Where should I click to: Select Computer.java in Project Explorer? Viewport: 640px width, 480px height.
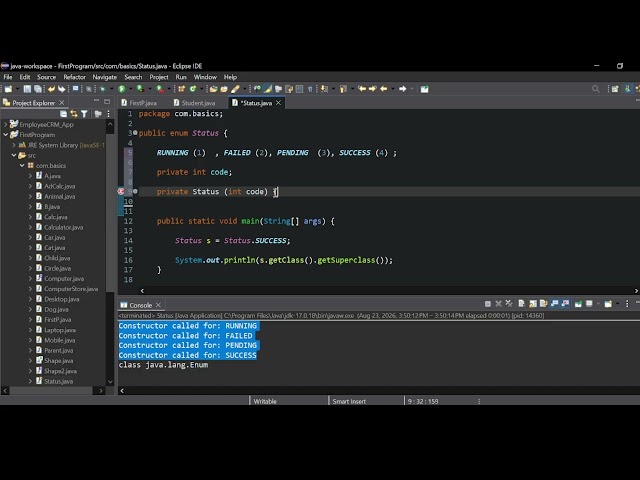pyautogui.click(x=64, y=278)
